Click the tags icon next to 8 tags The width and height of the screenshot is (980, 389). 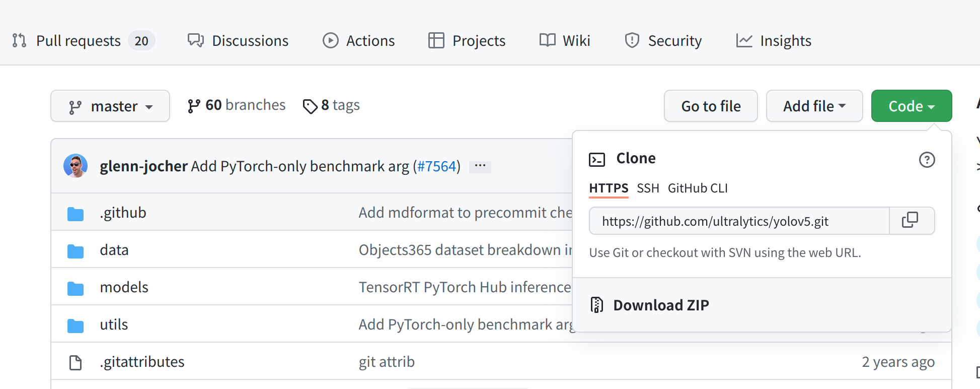pyautogui.click(x=310, y=106)
